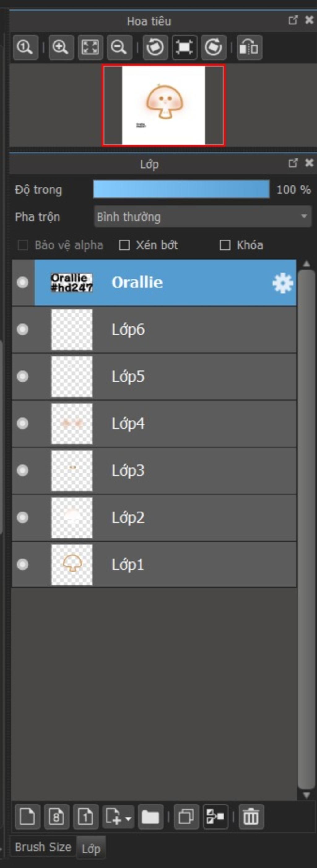Rotate canvas left in navigator

point(155,48)
